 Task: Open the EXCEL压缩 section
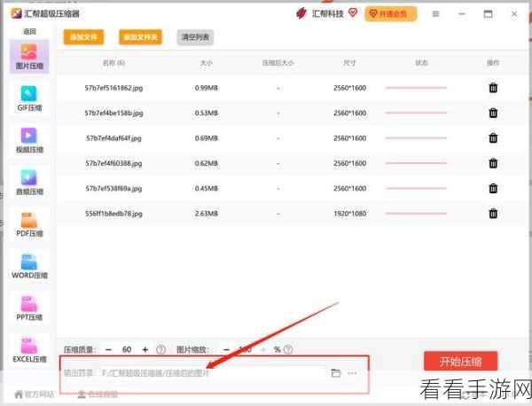(29, 350)
